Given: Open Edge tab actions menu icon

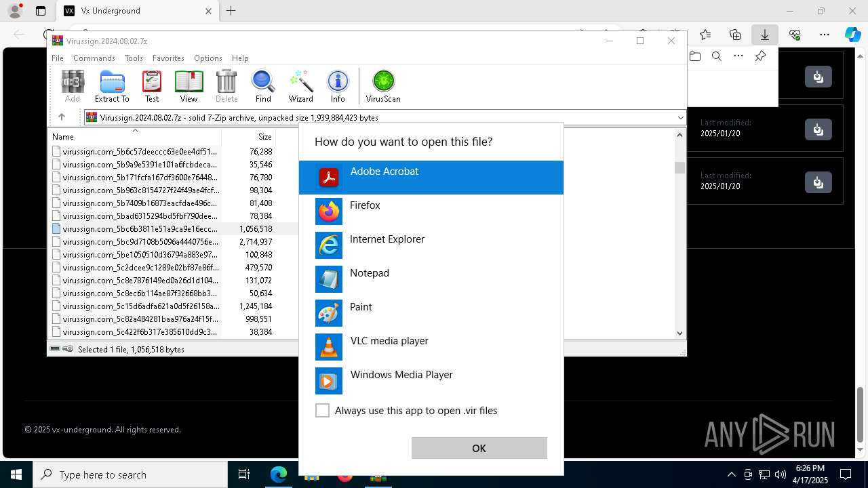Looking at the screenshot, I should pyautogui.click(x=41, y=11).
